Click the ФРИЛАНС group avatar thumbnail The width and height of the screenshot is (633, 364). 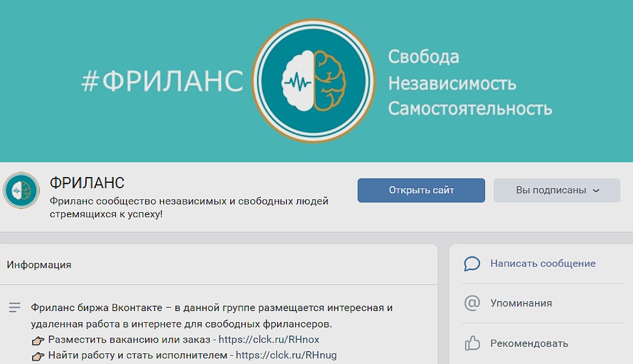(21, 190)
